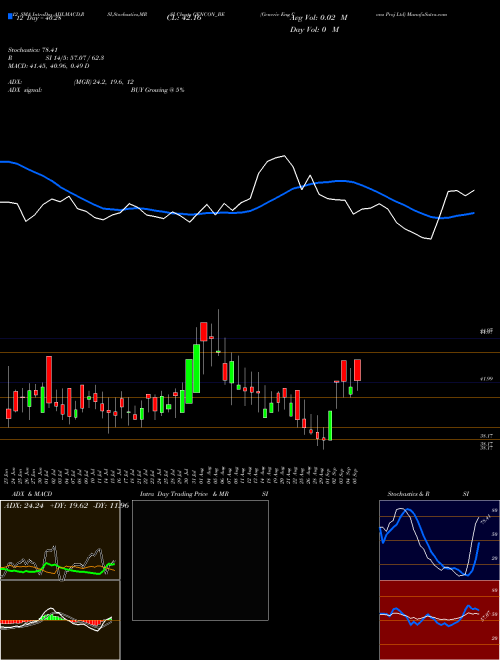Click the ADX & MACD panel title
The width and height of the screenshot is (500, 660).
pyautogui.click(x=32, y=494)
